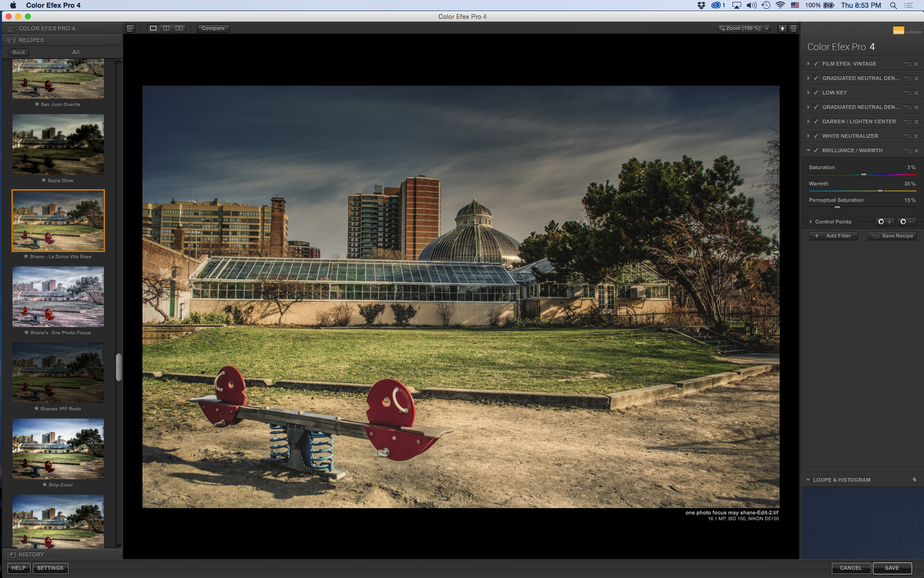
Task: Open the Zoom level dropdown arrow
Action: [767, 28]
